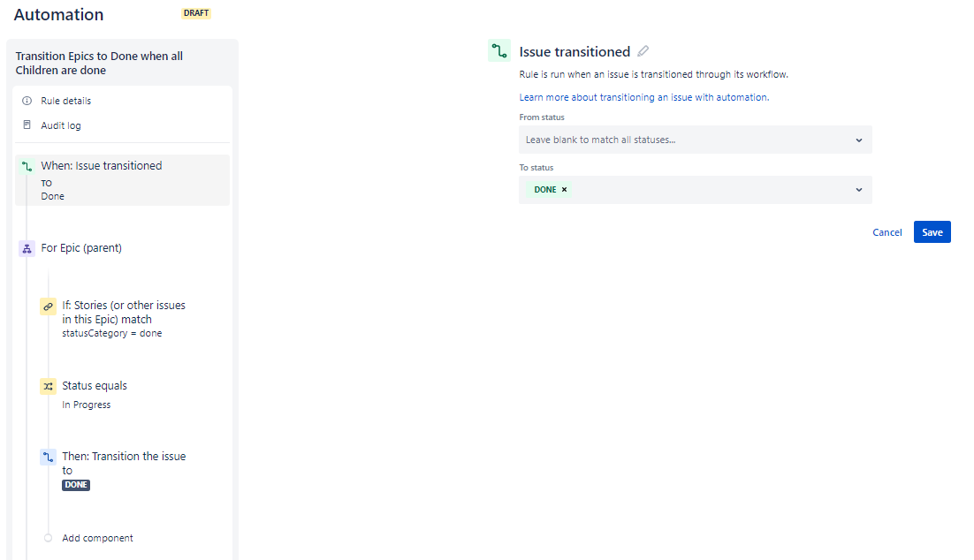Viewport: 974px width, 560px height.
Task: Click Add component to add a rule step
Action: tap(97, 537)
